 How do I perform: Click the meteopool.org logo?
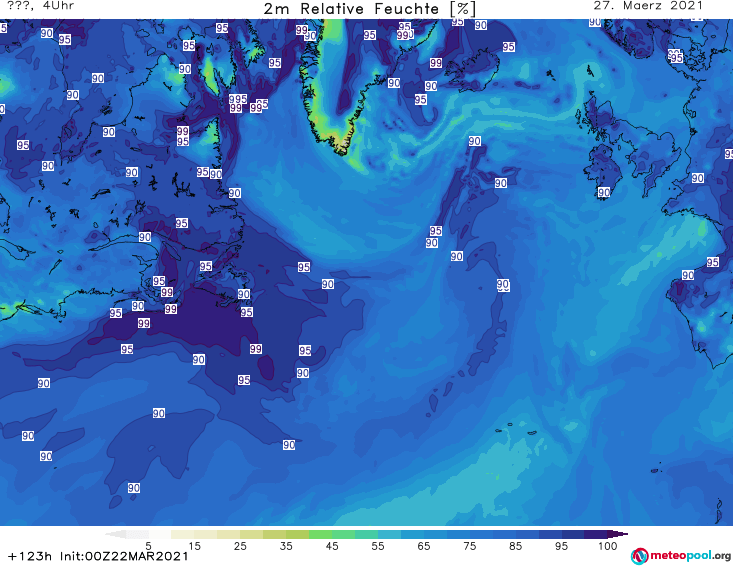(681, 556)
